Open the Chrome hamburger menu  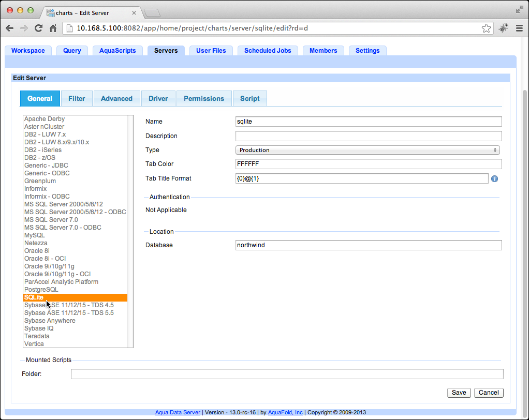pos(520,28)
